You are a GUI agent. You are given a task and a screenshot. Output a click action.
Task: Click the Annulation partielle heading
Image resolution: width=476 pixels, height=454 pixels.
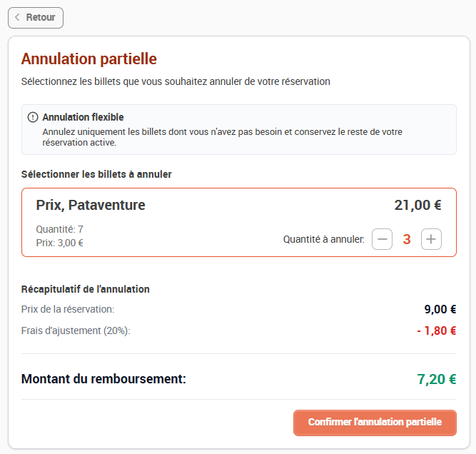point(89,59)
